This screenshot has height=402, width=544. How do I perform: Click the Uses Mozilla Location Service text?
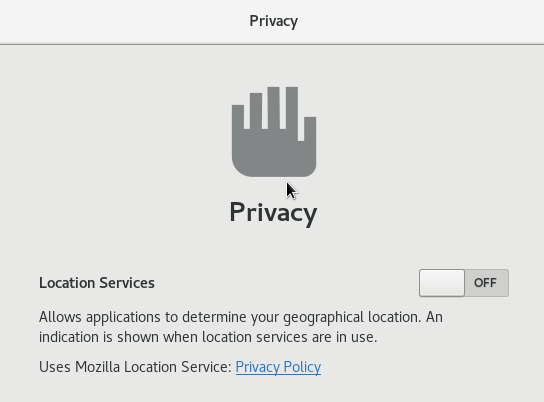(x=135, y=367)
